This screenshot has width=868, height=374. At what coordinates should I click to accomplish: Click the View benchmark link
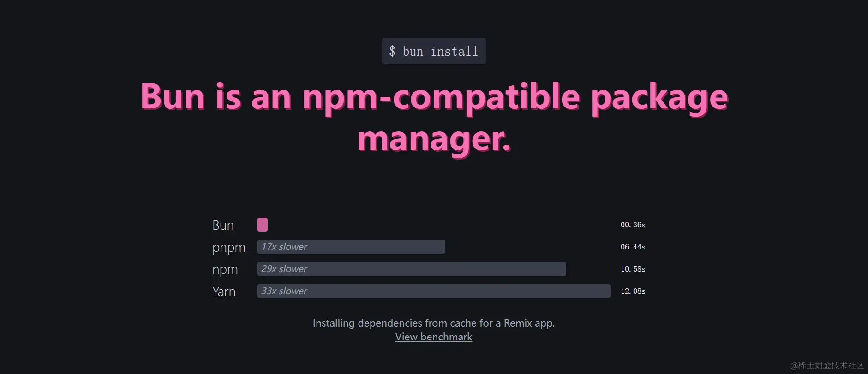[x=433, y=337]
